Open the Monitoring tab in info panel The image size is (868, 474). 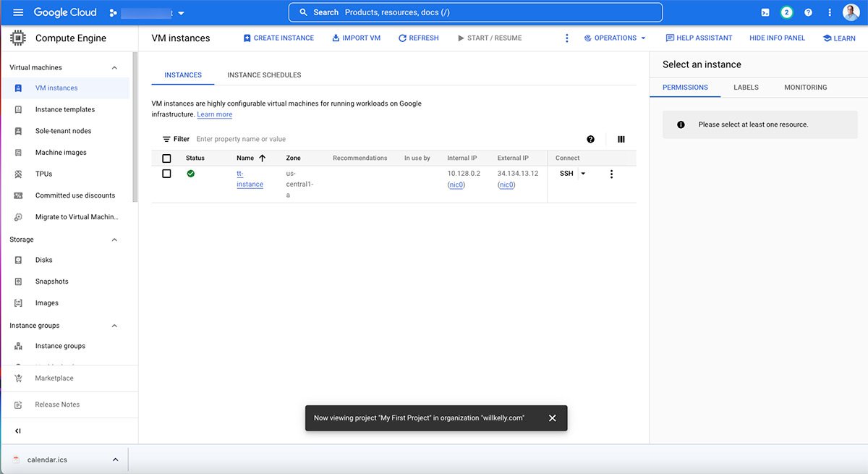[x=805, y=87]
